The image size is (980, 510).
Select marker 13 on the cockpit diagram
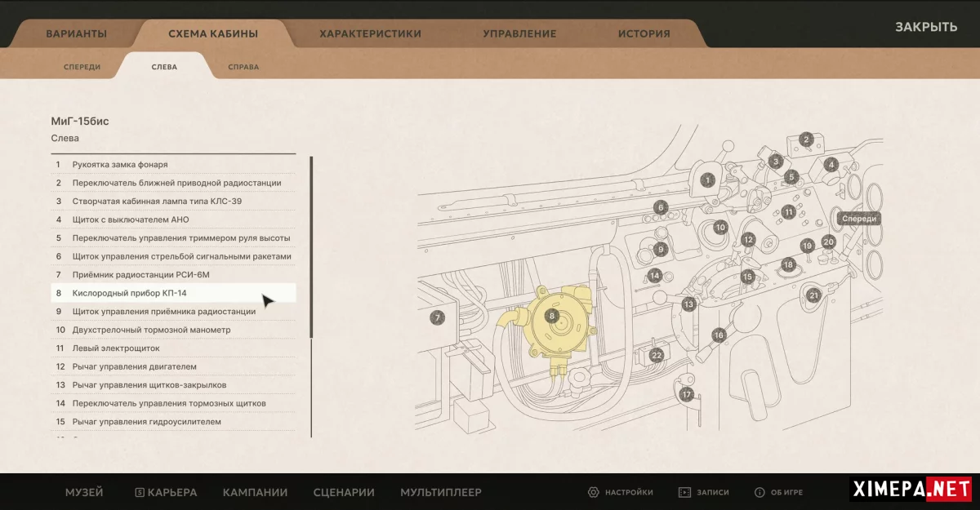coord(689,304)
